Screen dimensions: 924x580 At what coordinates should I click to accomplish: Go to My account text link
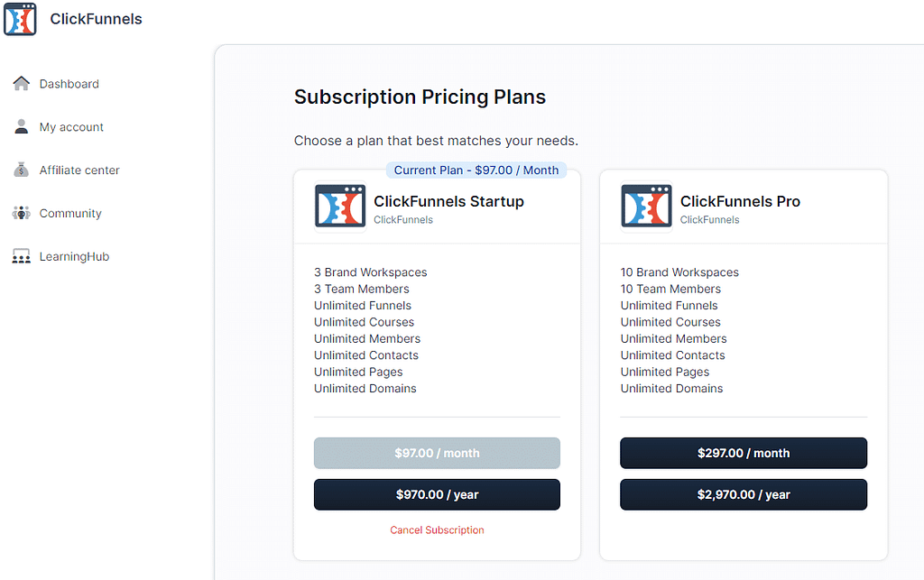[x=71, y=127]
